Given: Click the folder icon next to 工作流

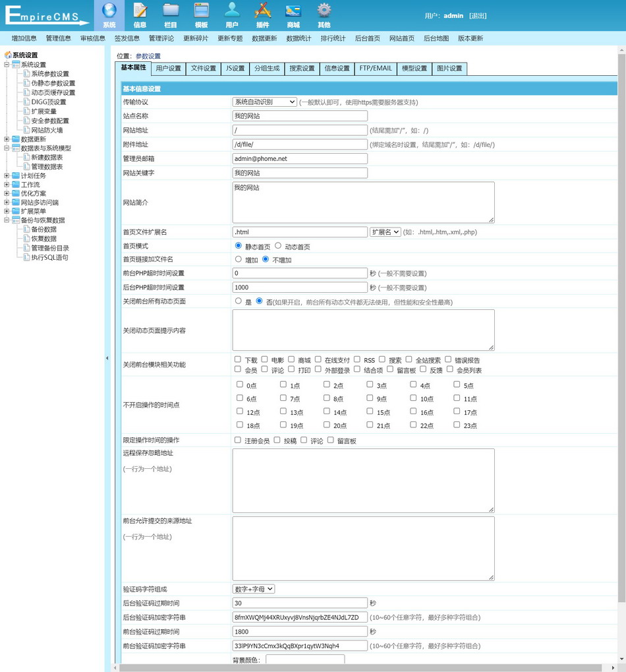Looking at the screenshot, I should point(16,185).
